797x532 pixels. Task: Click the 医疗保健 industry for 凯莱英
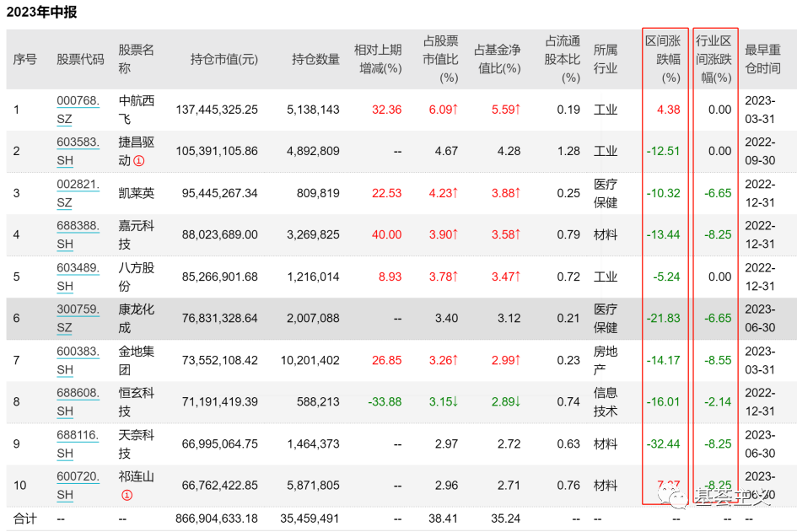(606, 194)
